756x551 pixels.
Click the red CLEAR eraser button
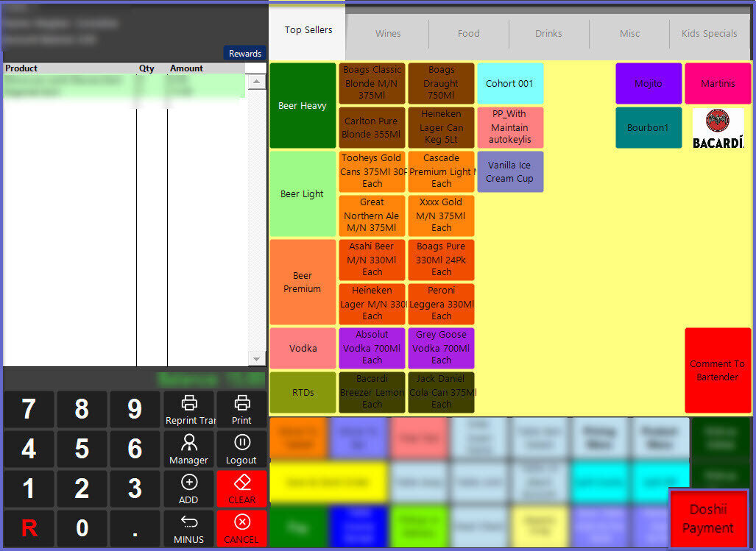[x=241, y=489]
